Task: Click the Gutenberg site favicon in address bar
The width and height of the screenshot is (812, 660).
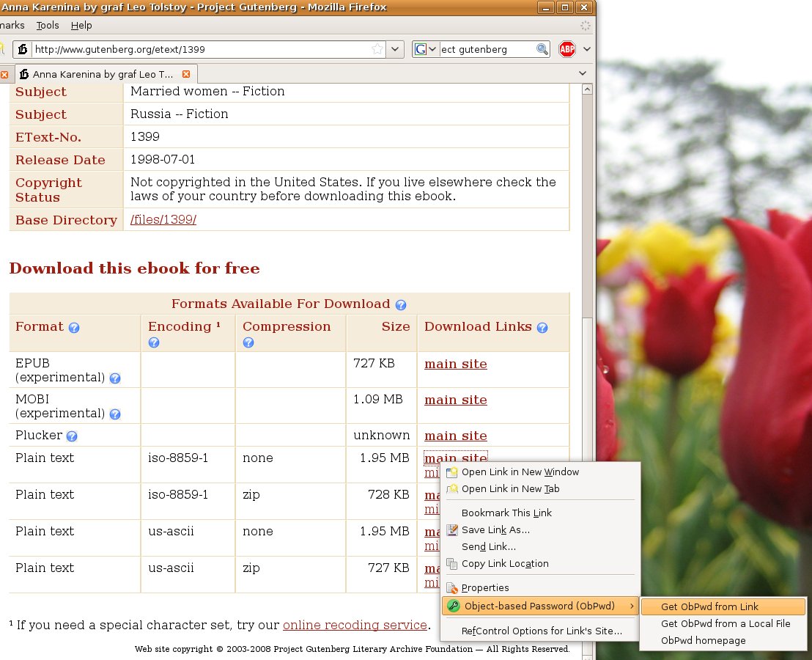Action: coord(22,49)
